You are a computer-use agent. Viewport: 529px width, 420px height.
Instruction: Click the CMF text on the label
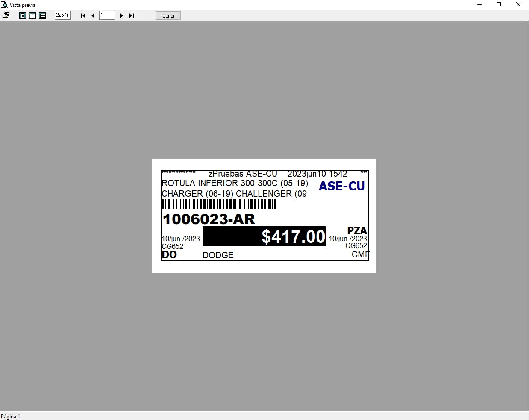coord(360,254)
